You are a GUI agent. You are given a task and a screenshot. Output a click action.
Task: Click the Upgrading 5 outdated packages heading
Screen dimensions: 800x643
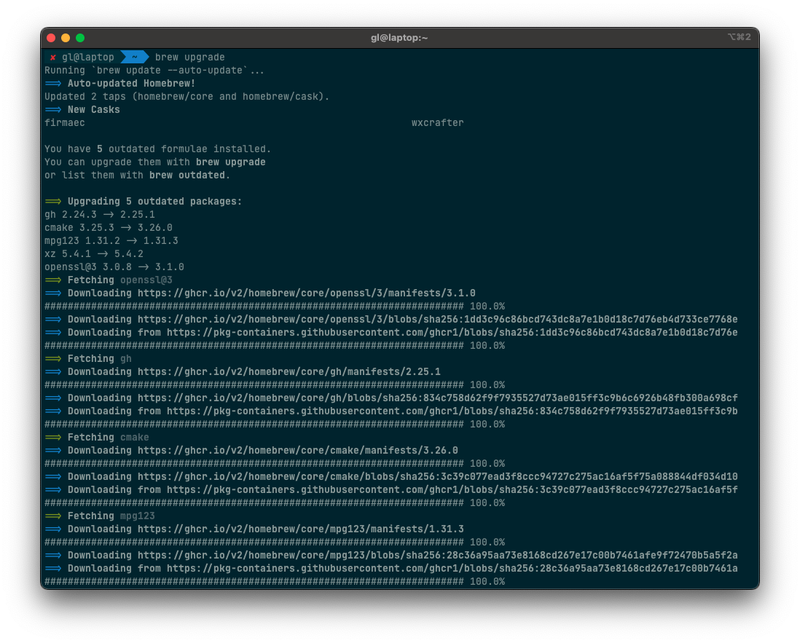point(154,201)
